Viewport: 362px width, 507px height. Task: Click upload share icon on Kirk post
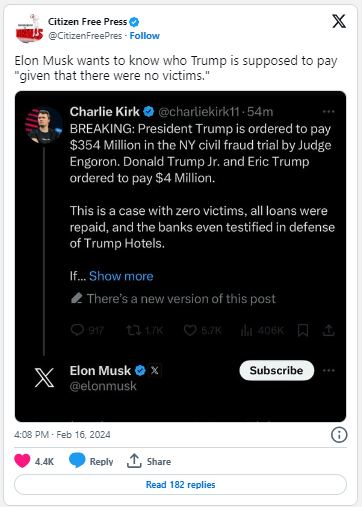tap(328, 330)
